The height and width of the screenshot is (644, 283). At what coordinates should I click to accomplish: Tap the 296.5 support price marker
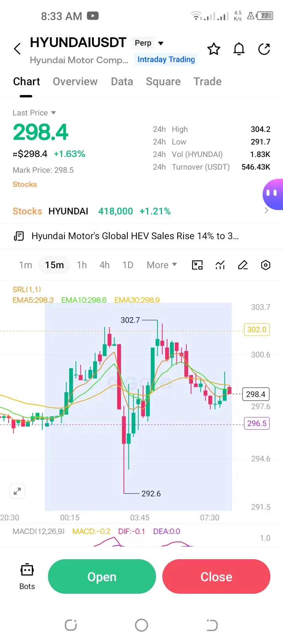coord(257,423)
